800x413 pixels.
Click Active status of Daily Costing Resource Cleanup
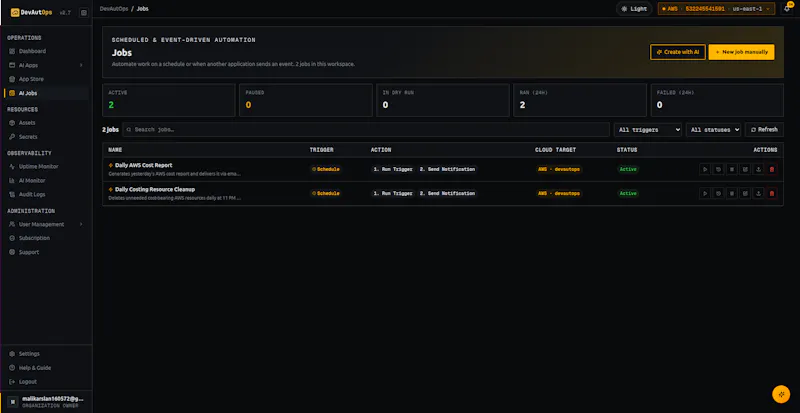click(628, 193)
